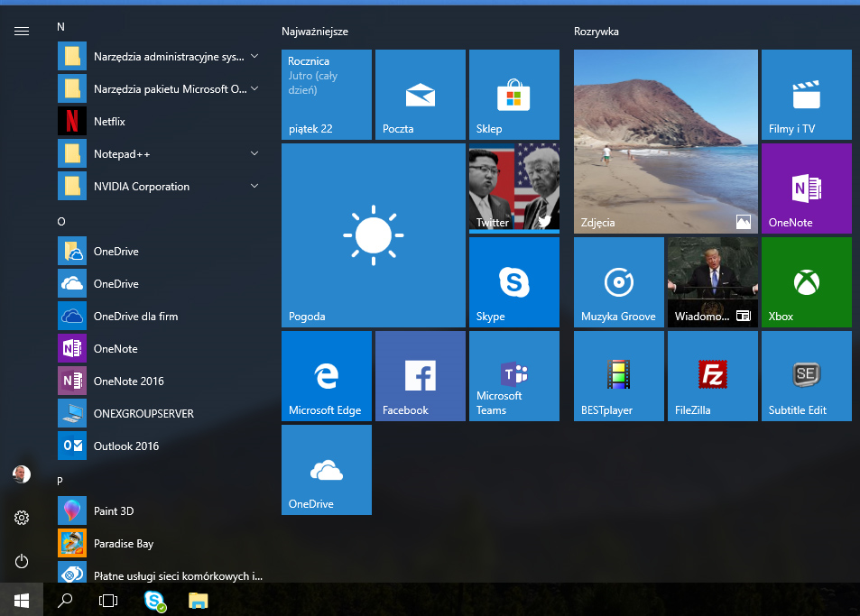Open the Pogoda weather tile
The image size is (860, 616).
click(373, 235)
